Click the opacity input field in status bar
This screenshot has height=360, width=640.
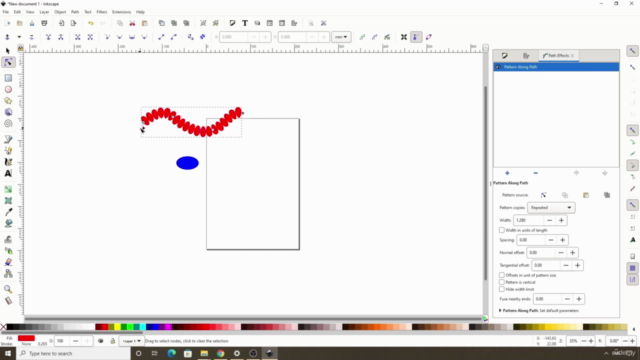click(62, 341)
